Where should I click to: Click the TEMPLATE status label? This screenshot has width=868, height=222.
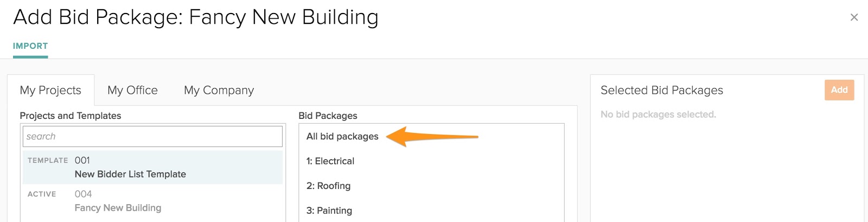48,161
